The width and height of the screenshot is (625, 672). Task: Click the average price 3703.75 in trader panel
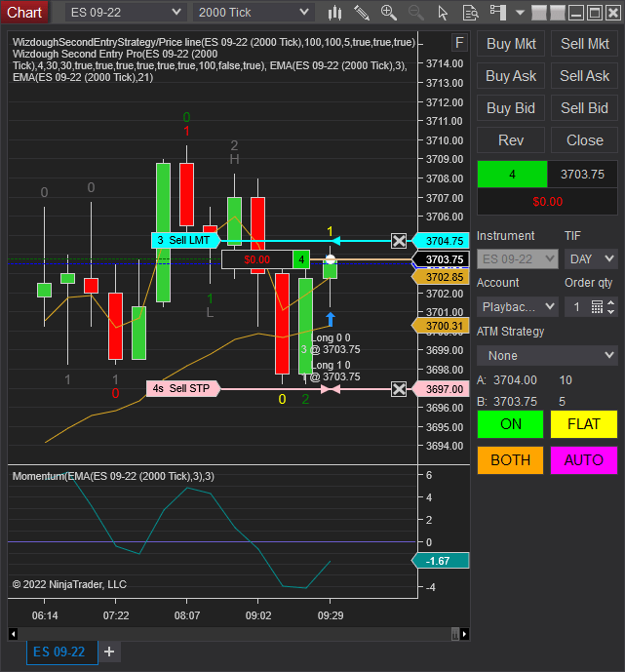click(582, 175)
